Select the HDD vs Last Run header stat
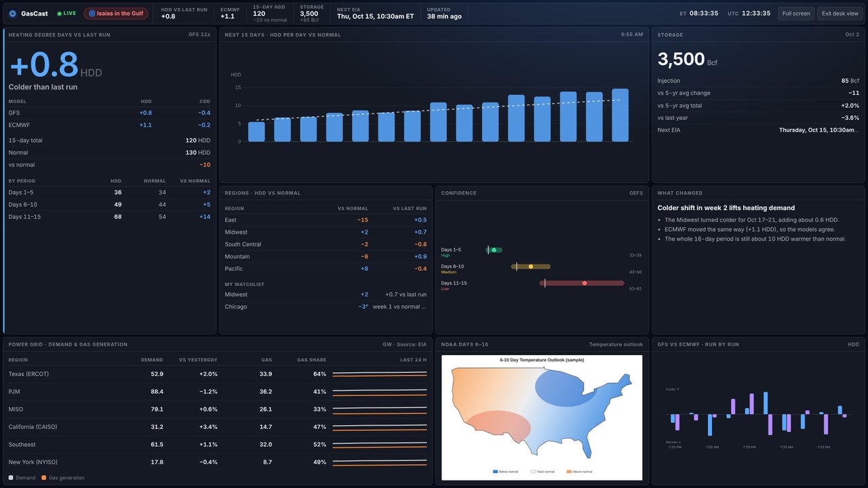Viewport: 868px width, 488px height. coord(184,14)
